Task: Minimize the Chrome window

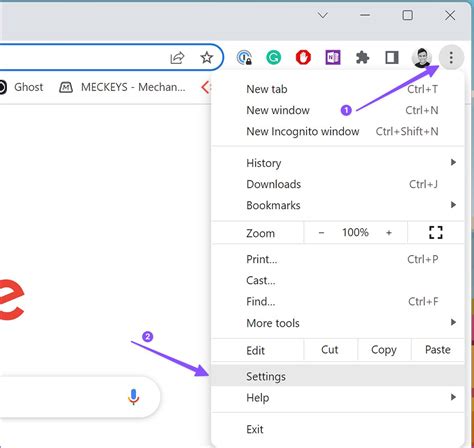Action: pos(365,15)
